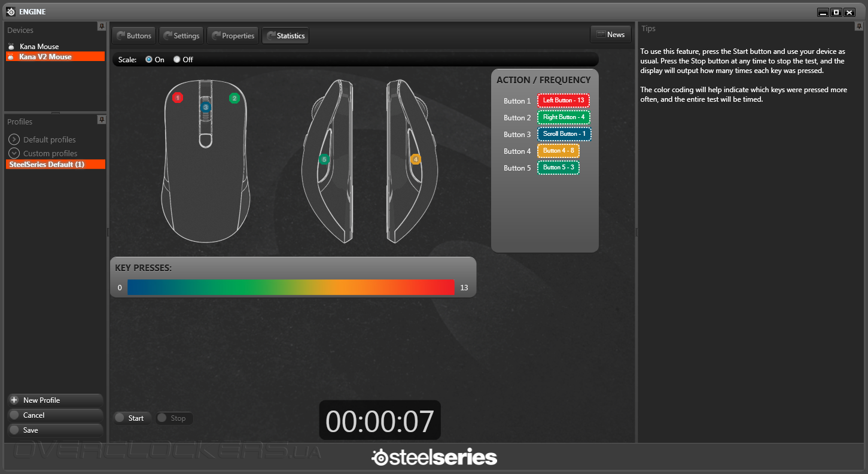Screen dimensions: 868x474
Task: Click the top-view mouse diagram
Action: point(205,161)
